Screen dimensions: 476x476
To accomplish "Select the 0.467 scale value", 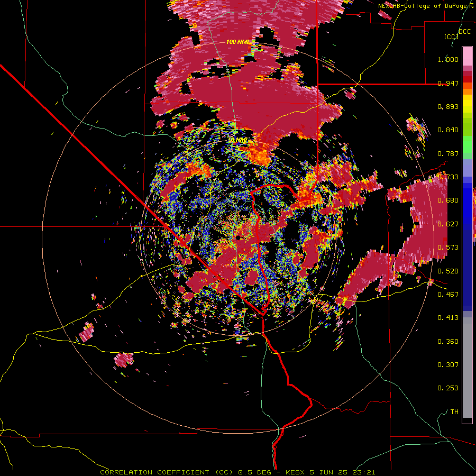I will 448,294.
